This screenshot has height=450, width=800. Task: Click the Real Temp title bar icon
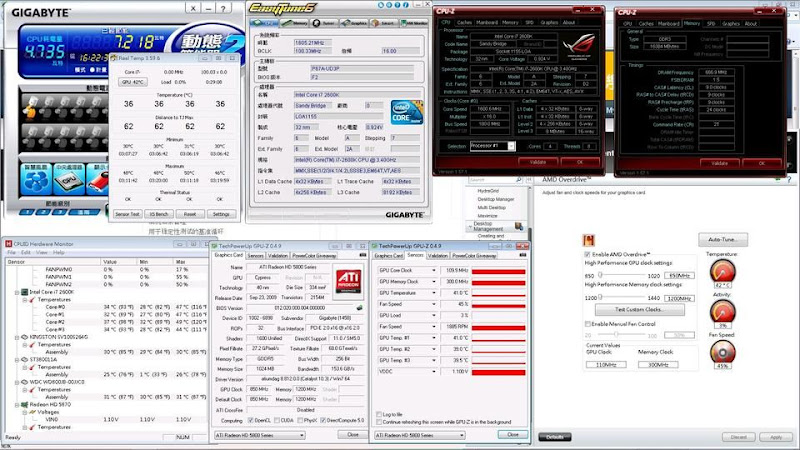(114, 58)
